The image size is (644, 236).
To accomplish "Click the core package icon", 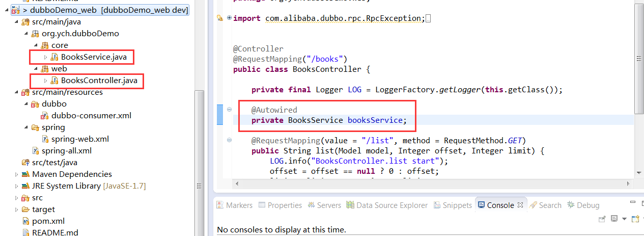I will click(x=45, y=45).
